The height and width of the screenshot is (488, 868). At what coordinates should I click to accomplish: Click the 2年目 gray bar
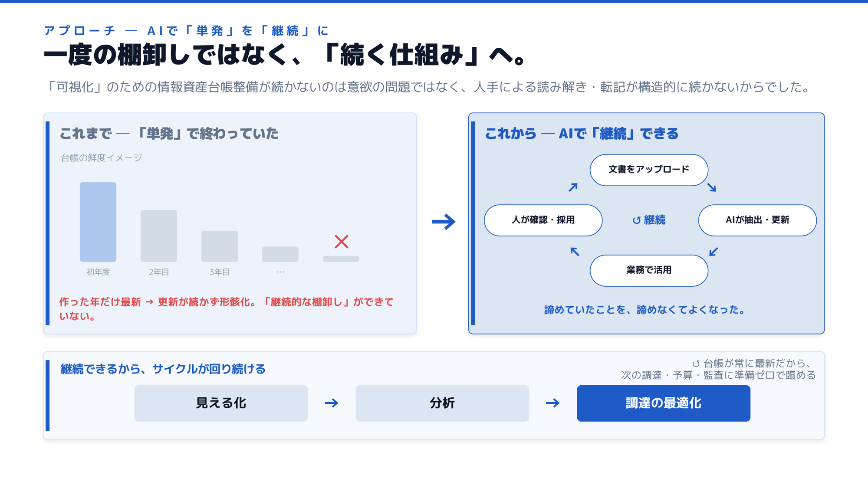[x=159, y=236]
